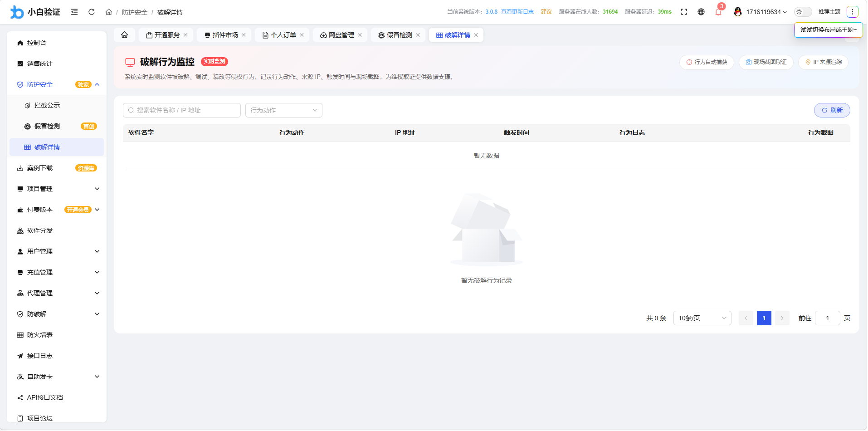Open 假冒检测 in the sidebar
The height and width of the screenshot is (431, 868).
tap(57, 126)
